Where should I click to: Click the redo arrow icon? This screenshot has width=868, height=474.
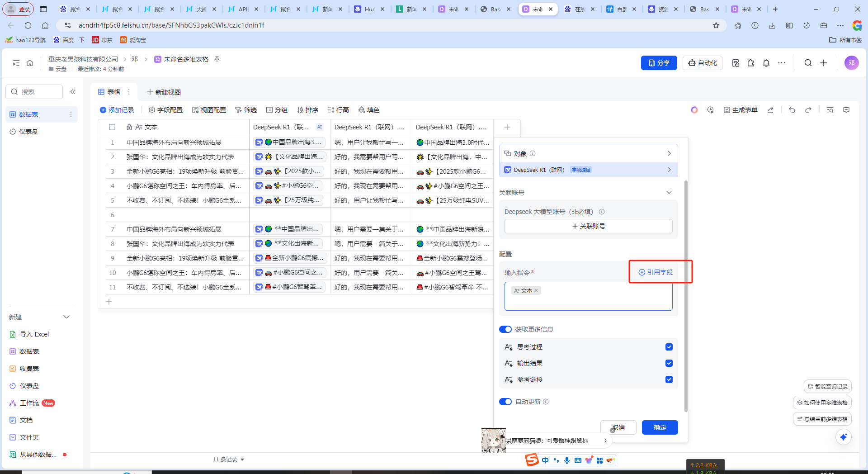pos(808,110)
